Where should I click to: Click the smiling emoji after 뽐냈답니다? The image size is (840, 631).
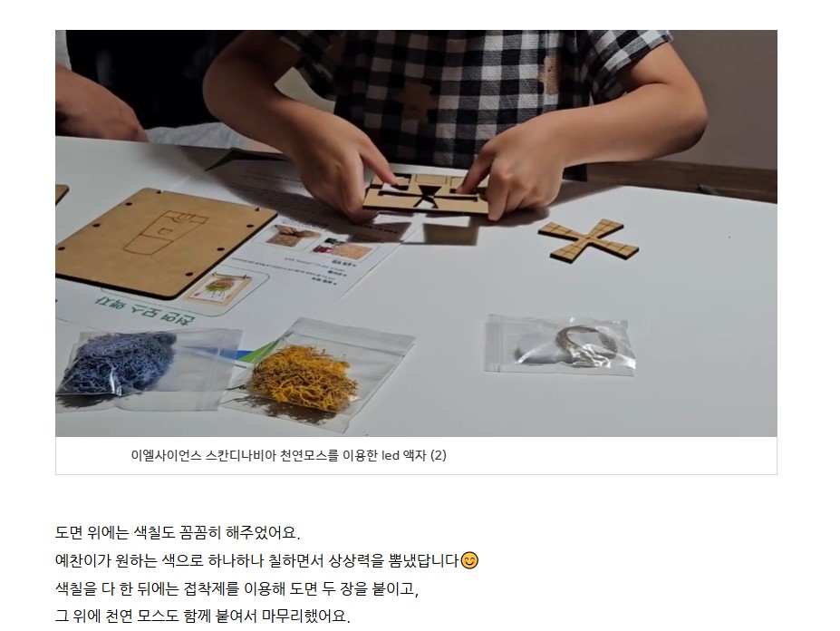pyautogui.click(x=469, y=561)
